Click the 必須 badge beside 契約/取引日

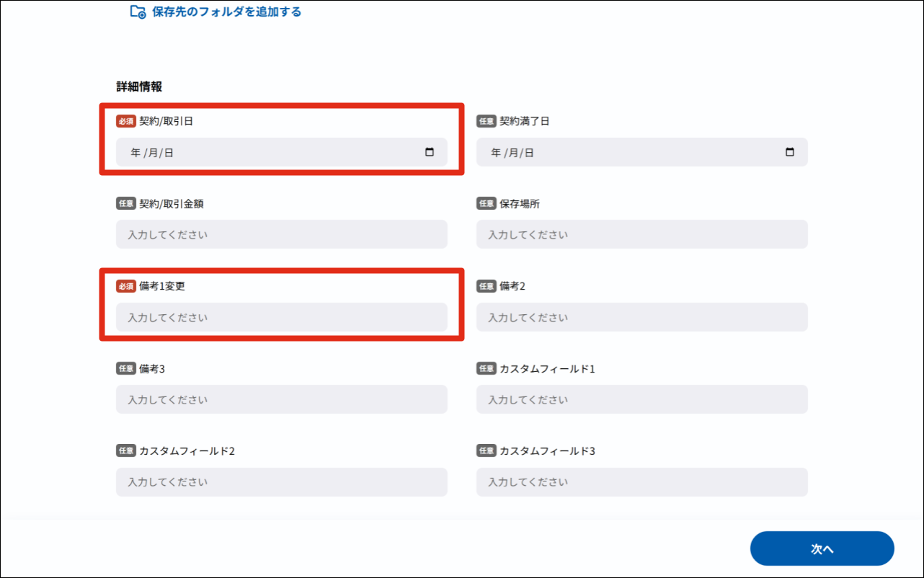click(x=125, y=121)
